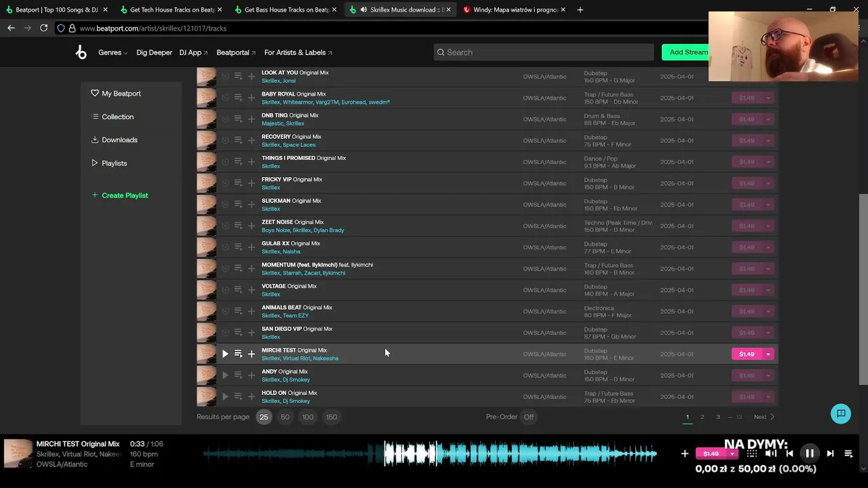Viewport: 868px width, 488px height.
Task: Add MIRCHI TEST to a playlist with plus
Action: coord(251,354)
